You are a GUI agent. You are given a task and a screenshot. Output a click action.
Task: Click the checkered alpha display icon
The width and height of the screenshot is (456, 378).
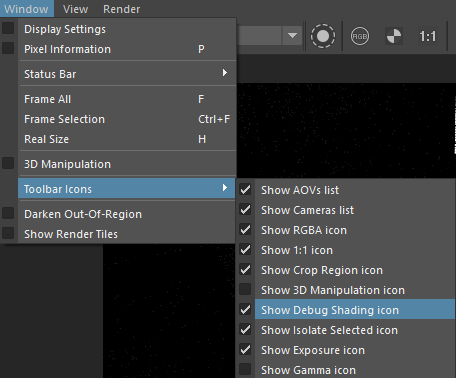pos(394,36)
